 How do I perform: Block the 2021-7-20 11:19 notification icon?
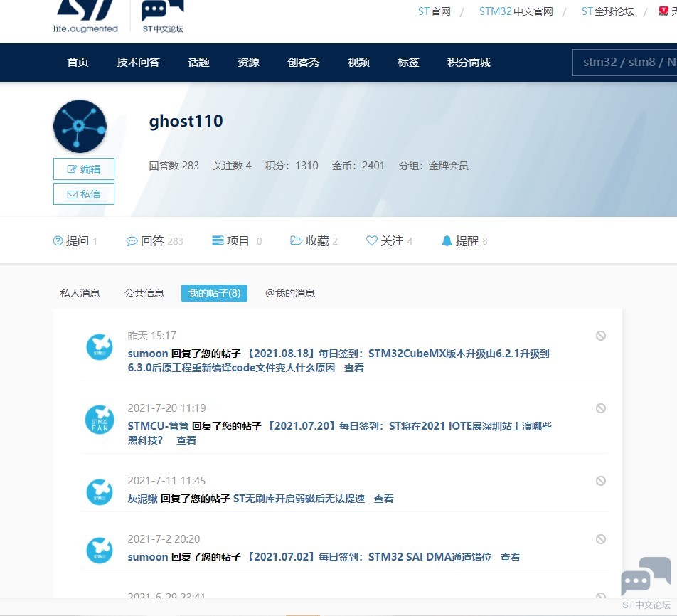coord(601,408)
